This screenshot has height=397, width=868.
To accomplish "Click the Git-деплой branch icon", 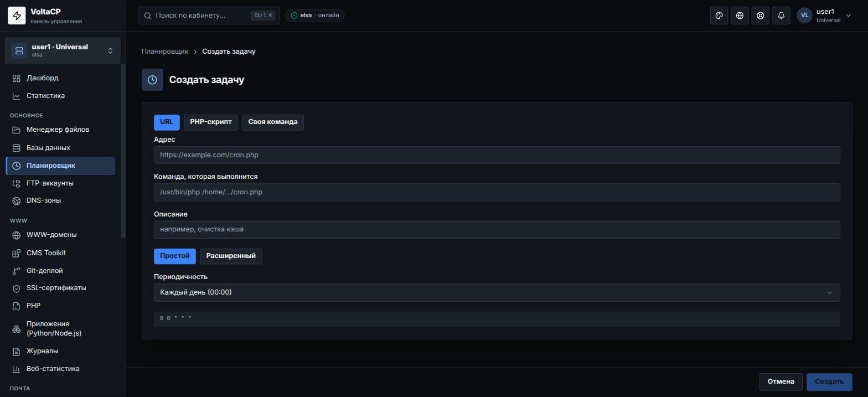I will (x=17, y=271).
